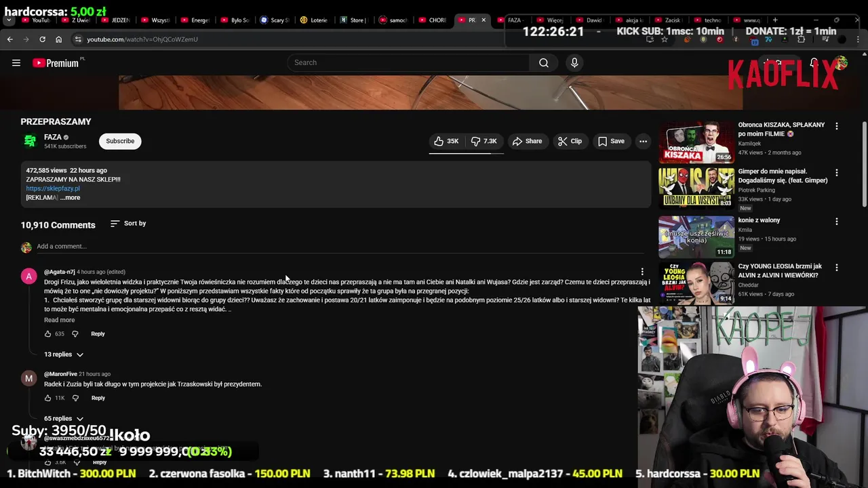The height and width of the screenshot is (488, 868).
Task: Open menu for Gimper do mnie napisał video
Action: point(836,173)
